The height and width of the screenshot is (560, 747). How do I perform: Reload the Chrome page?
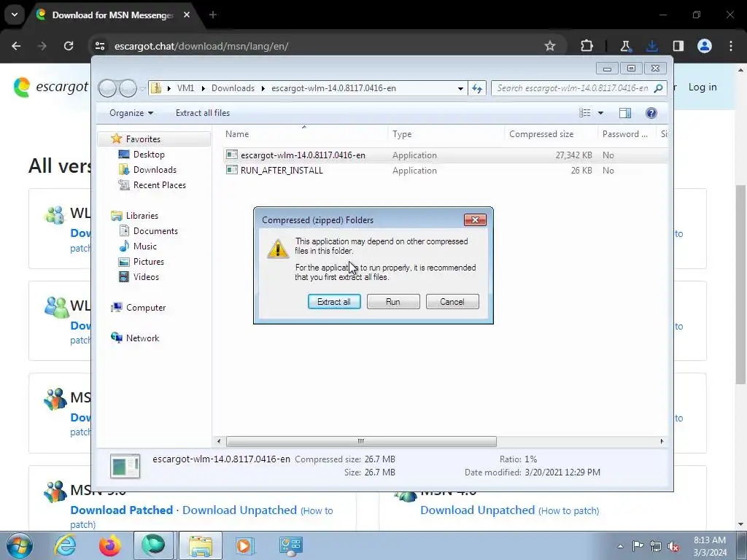click(x=69, y=46)
